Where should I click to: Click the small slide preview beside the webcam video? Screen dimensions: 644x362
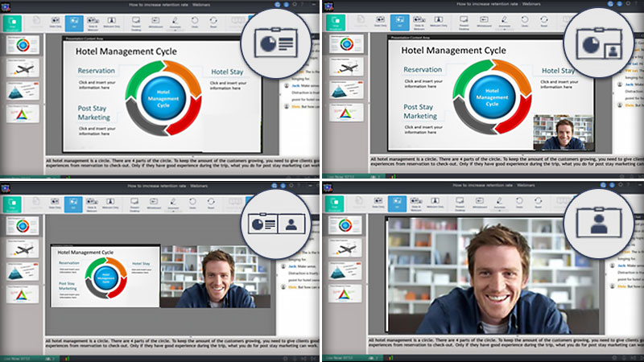pyautogui.click(x=105, y=276)
